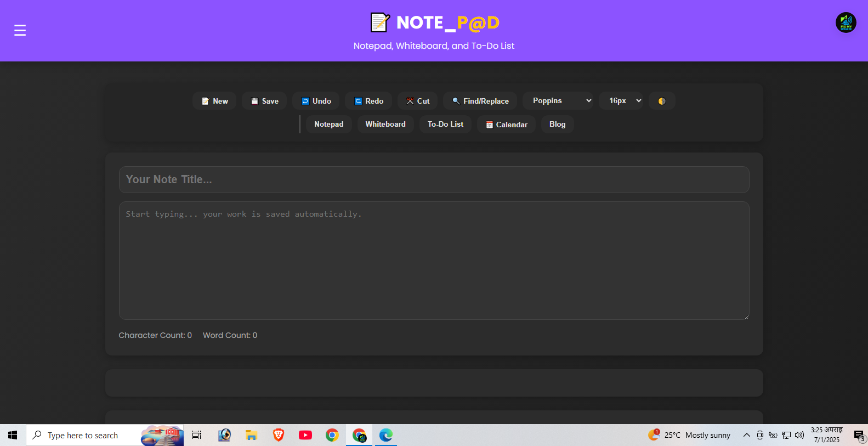Create a new note with New button
868x446 pixels.
[214, 101]
